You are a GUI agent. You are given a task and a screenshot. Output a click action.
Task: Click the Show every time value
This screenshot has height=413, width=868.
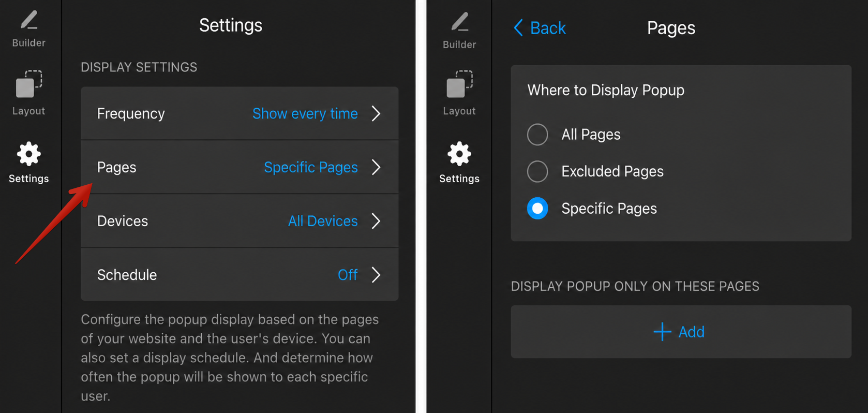point(305,113)
